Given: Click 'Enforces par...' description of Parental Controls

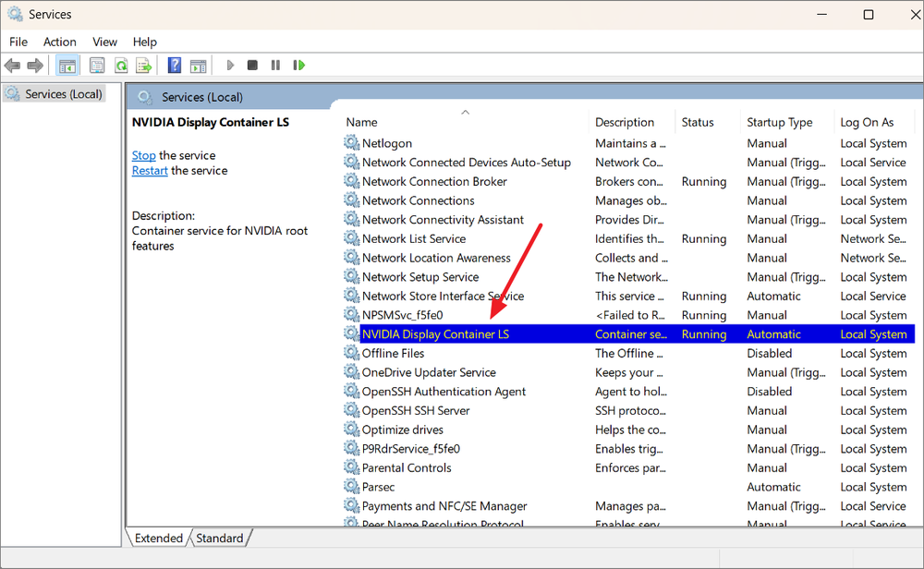Looking at the screenshot, I should pyautogui.click(x=630, y=467).
